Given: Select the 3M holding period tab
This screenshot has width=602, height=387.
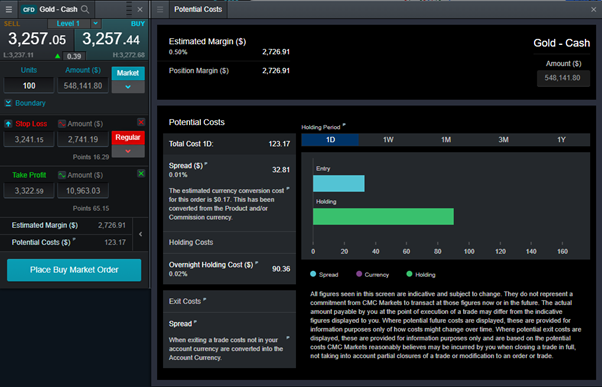Looking at the screenshot, I should point(503,140).
